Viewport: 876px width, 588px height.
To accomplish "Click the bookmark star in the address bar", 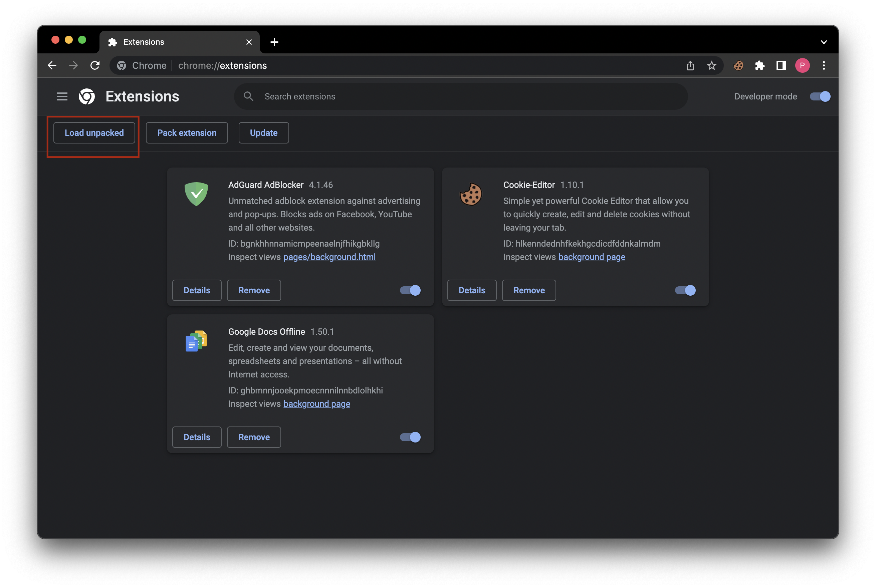I will click(x=711, y=65).
